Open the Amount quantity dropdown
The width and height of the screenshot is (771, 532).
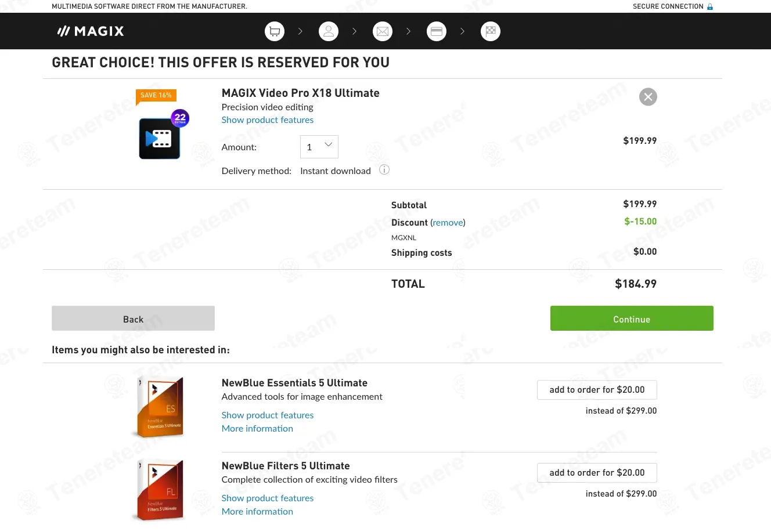(x=319, y=147)
